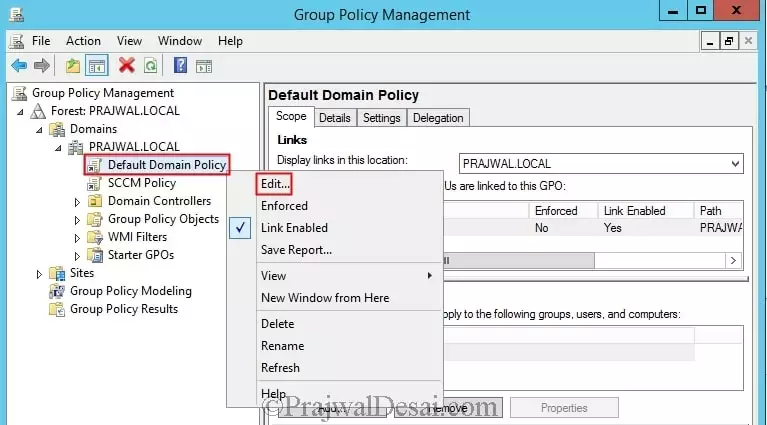Screen dimensions: 767x425
Task: Switch to the Delegation tab
Action: click(438, 118)
